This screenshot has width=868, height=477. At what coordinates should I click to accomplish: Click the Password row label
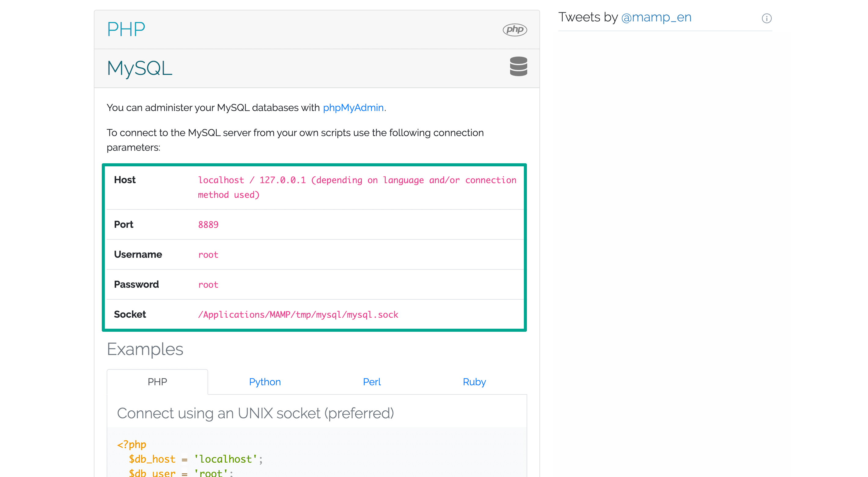point(136,284)
